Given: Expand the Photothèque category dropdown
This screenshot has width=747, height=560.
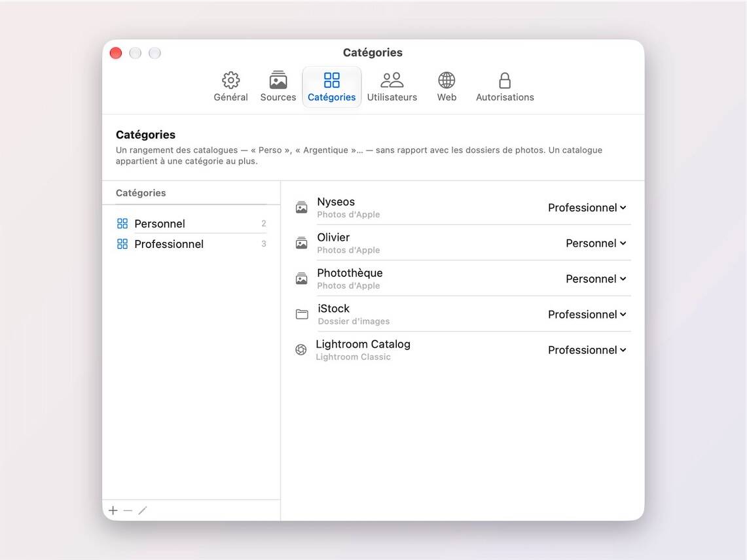Looking at the screenshot, I should coord(596,279).
